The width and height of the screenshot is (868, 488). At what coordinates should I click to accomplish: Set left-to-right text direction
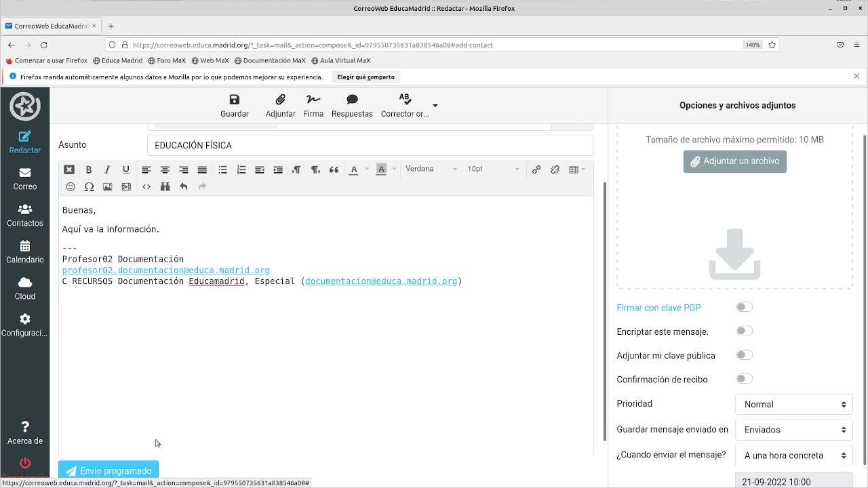(x=296, y=169)
